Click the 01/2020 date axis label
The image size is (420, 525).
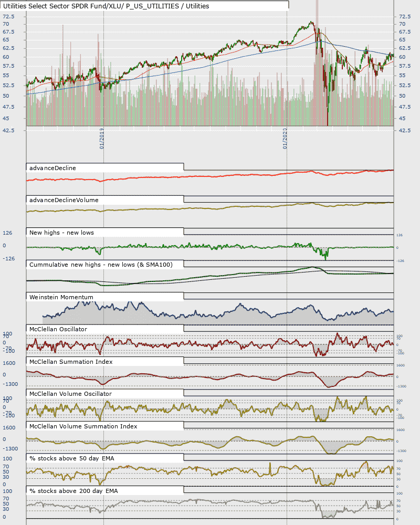[285, 138]
